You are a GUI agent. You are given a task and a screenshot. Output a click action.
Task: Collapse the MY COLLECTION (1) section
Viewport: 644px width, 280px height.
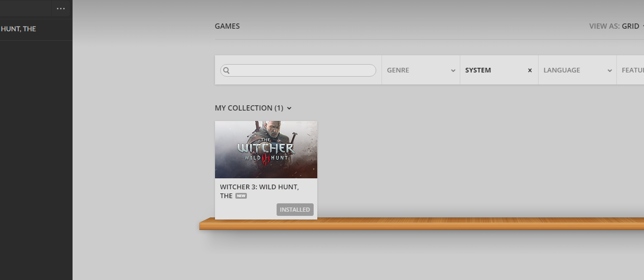coord(253,108)
